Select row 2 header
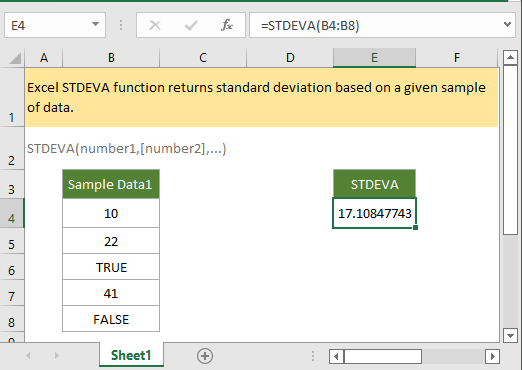 (12, 149)
